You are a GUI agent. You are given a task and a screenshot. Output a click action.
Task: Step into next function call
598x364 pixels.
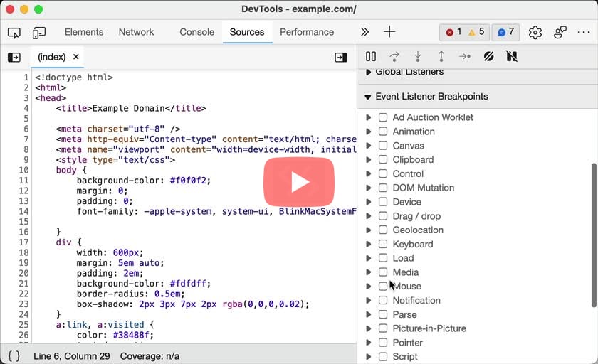(x=418, y=57)
